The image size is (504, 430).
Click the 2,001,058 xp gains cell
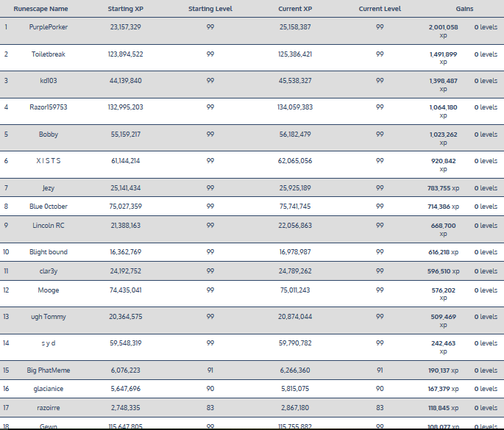443,30
